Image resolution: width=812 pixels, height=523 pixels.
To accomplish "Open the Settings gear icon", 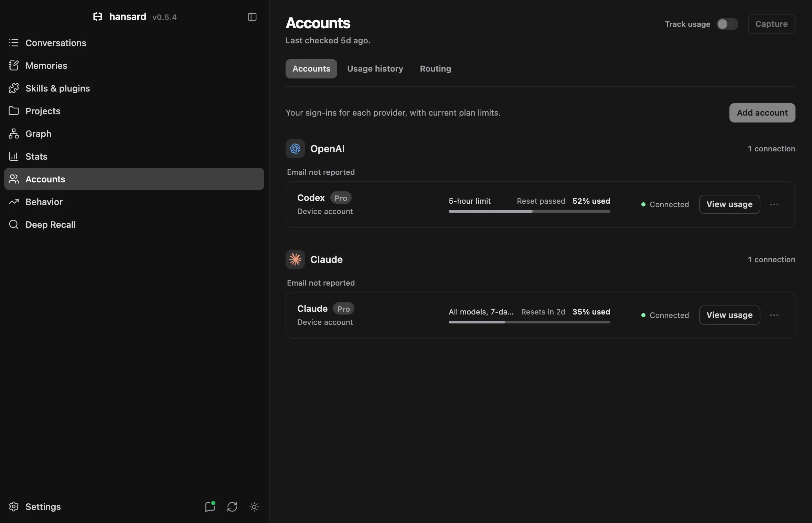I will 14,506.
